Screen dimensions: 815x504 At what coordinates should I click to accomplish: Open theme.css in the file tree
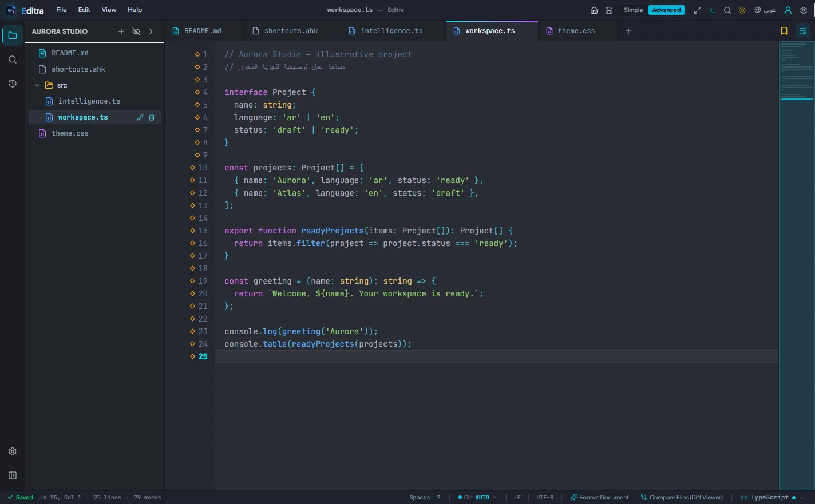[x=70, y=133]
